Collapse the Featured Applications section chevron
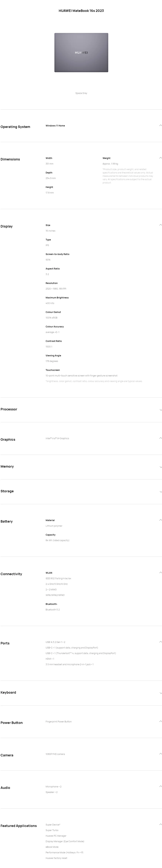 160,824
